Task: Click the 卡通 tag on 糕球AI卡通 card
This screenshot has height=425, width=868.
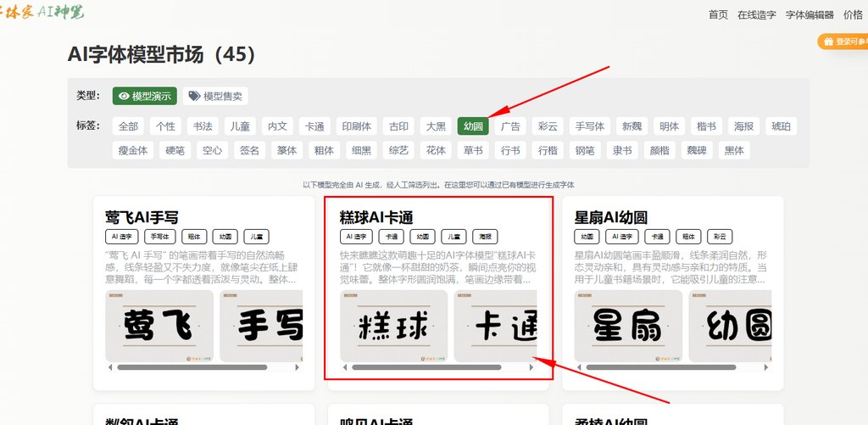Action: coord(392,237)
